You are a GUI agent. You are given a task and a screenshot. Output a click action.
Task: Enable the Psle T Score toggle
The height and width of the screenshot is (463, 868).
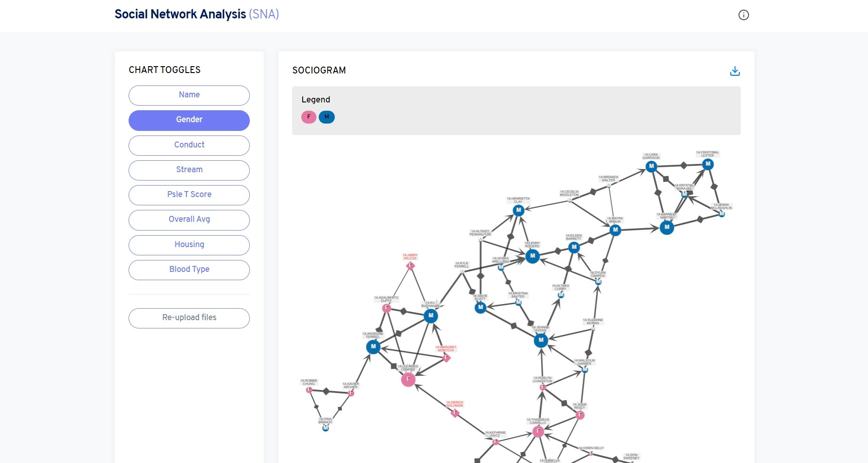[189, 195]
